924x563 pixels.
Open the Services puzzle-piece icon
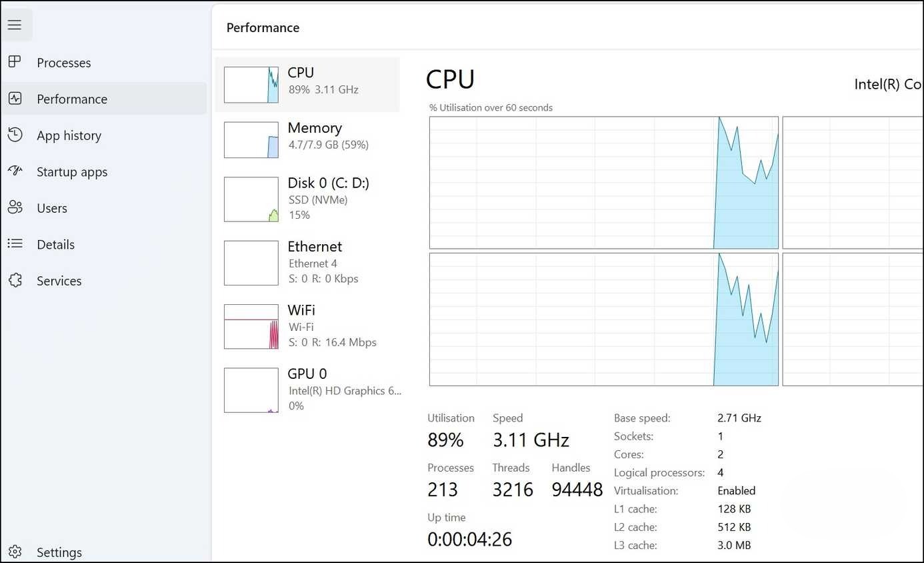point(15,281)
